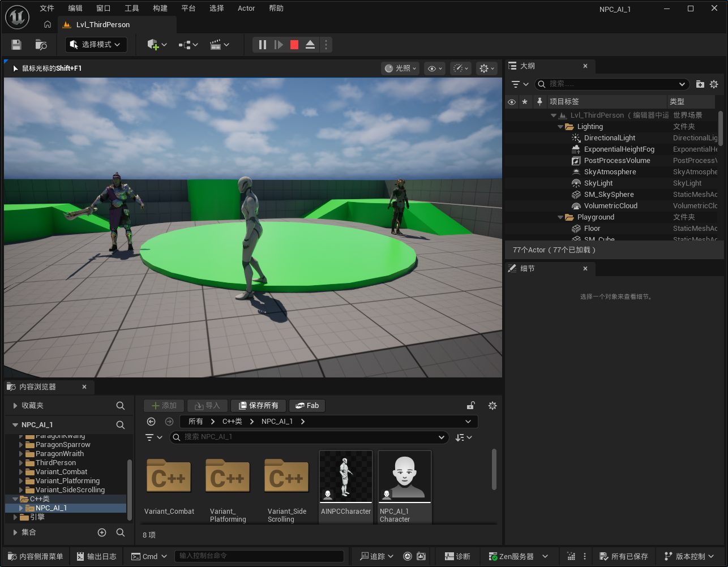Open play options three-dot menu
Viewport: 728px width, 567px height.
[326, 45]
